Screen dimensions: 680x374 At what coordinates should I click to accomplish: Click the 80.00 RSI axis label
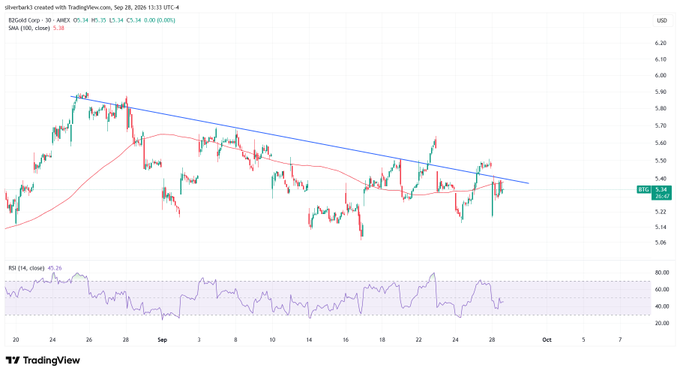click(x=662, y=273)
